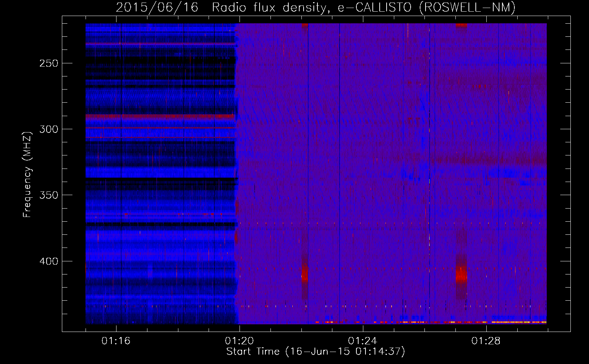
Task: Click the "Start Time (16-Jun-15 01:14:37)" axis label
Action: [316, 352]
